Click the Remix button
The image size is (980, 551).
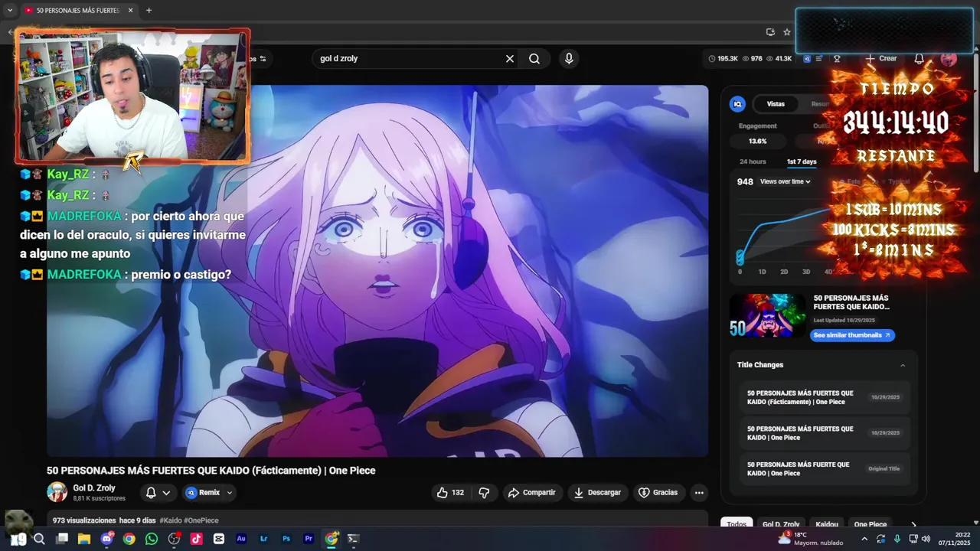point(203,493)
